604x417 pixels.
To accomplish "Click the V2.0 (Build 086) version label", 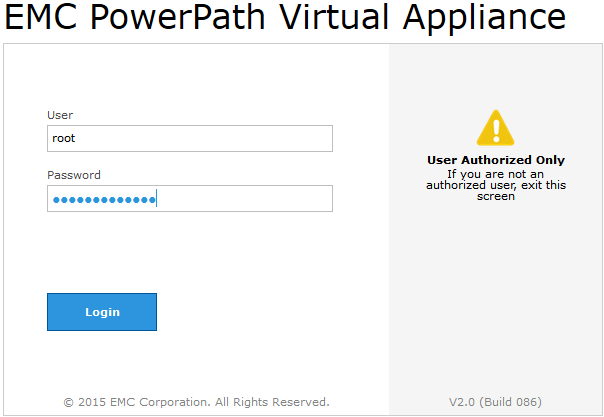I will (495, 402).
